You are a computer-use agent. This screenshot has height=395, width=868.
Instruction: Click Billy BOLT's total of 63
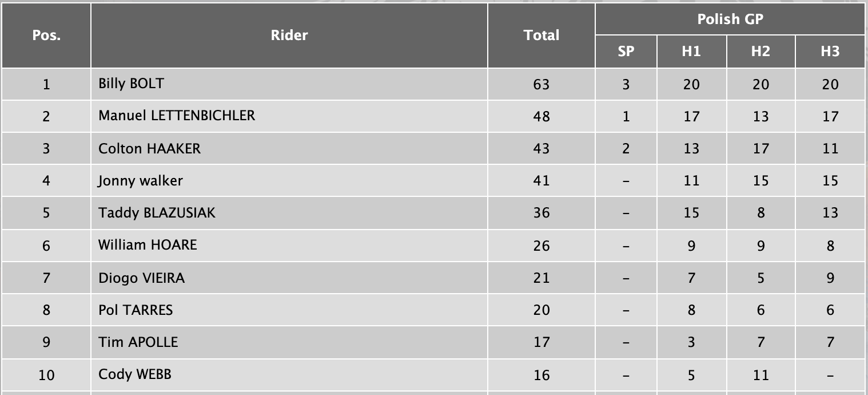click(541, 84)
